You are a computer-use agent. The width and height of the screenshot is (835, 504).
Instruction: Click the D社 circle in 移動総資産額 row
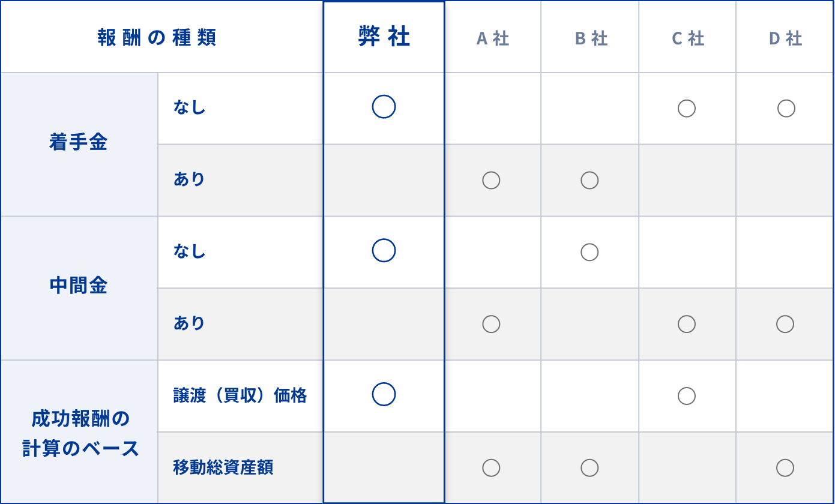785,468
